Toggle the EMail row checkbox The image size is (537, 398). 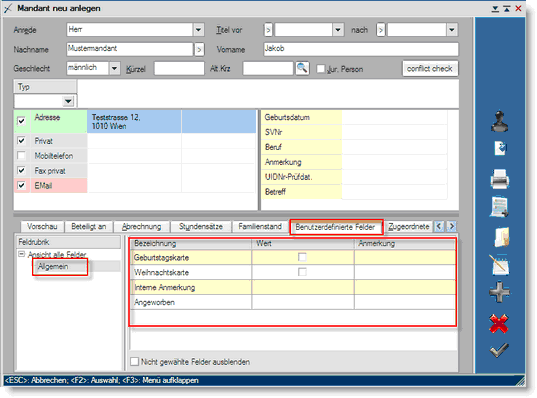(21, 185)
